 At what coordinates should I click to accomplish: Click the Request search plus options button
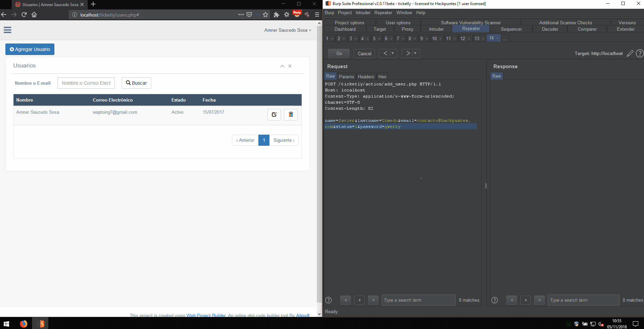click(359, 300)
